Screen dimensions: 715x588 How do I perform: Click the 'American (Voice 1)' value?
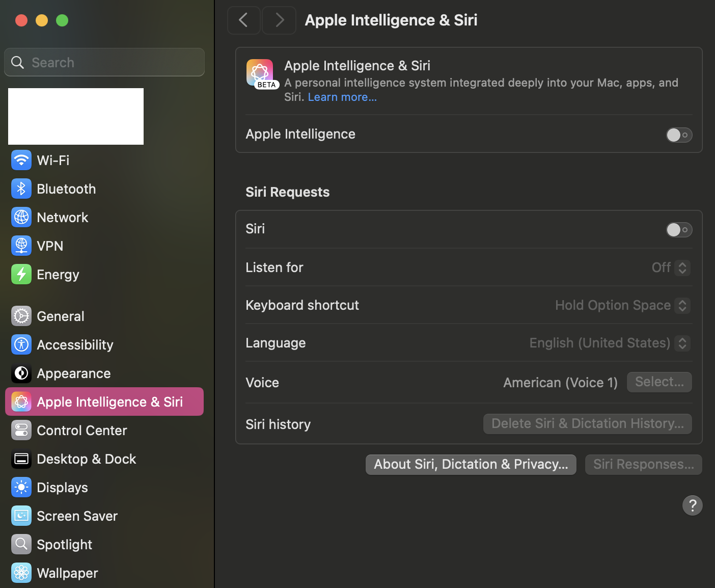(560, 383)
